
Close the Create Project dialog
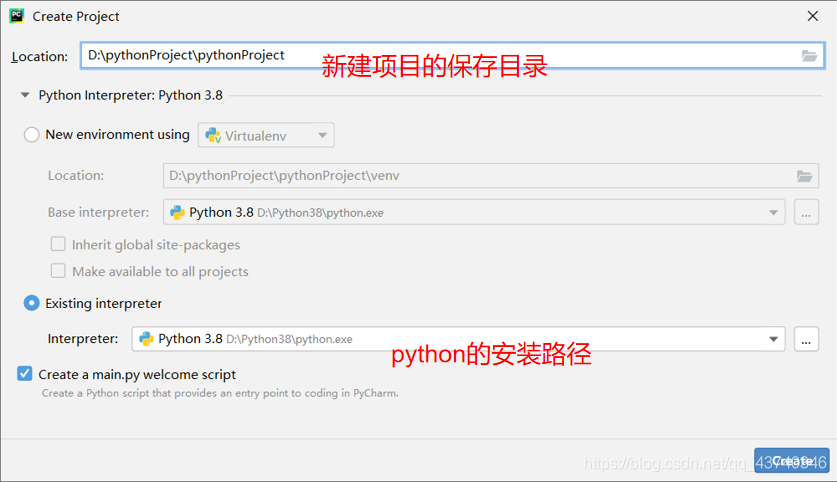point(812,16)
